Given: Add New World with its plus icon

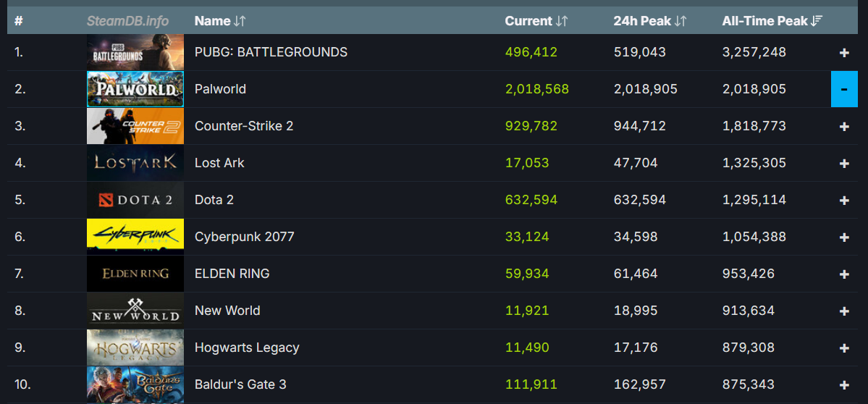Looking at the screenshot, I should click(844, 311).
